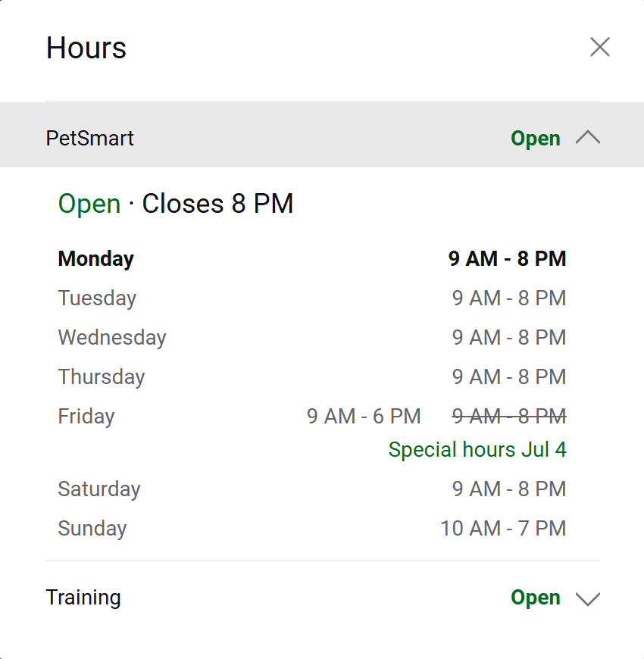Viewport: 644px width, 659px height.
Task: Select the Monday hours row
Action: (311, 259)
